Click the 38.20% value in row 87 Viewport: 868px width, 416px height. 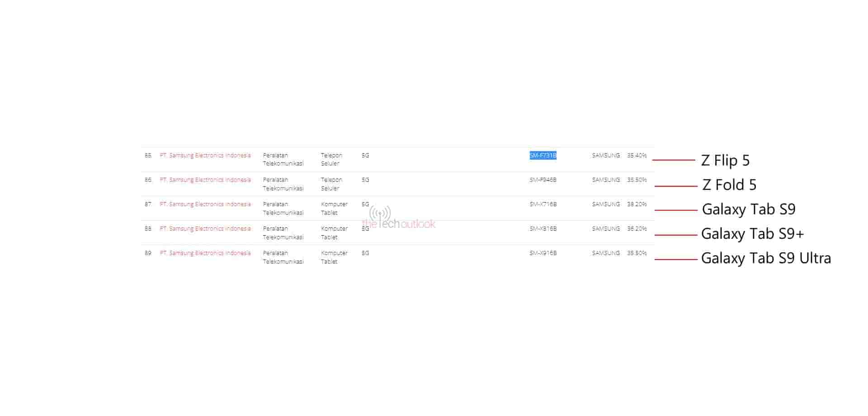click(x=637, y=204)
